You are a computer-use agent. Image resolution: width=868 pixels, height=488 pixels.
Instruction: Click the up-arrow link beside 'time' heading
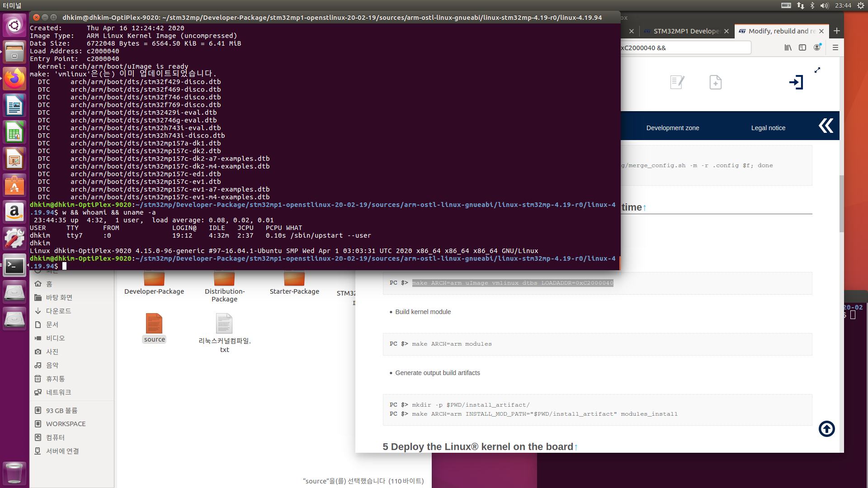[x=645, y=208]
